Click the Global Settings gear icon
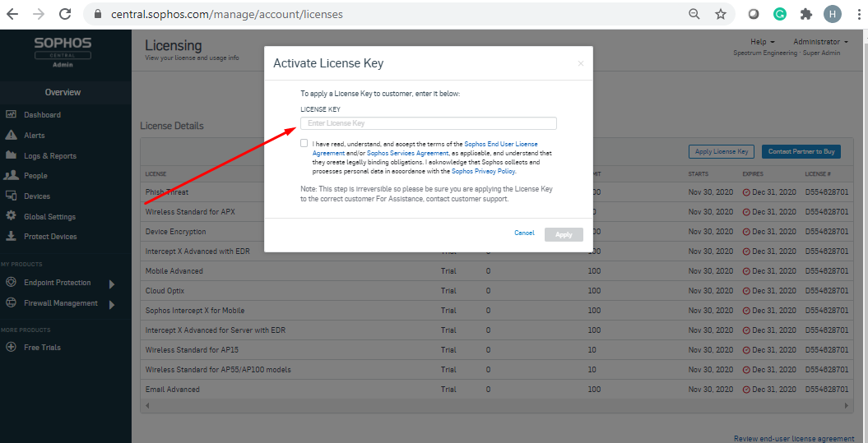Viewport: 868px width, 443px height. tap(11, 216)
